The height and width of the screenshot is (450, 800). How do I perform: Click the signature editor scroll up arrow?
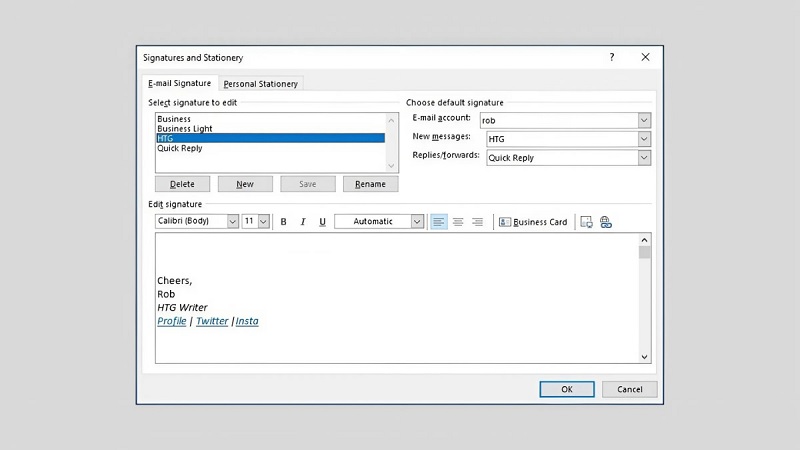[x=644, y=240]
